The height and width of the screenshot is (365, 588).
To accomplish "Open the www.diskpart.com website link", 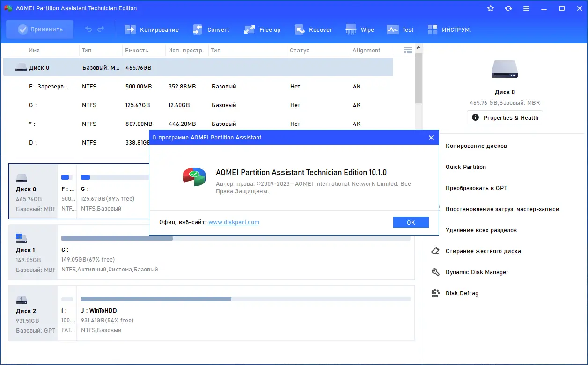I will 234,222.
